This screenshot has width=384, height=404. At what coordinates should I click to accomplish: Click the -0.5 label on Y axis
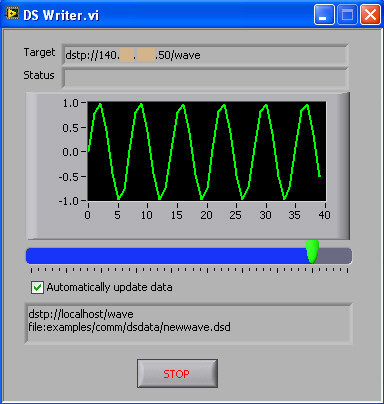coord(68,177)
